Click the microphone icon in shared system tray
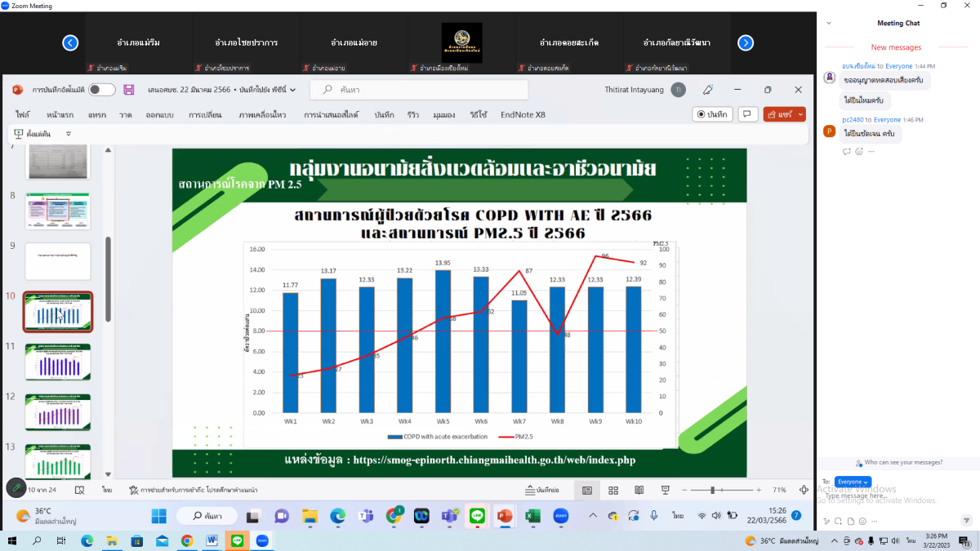This screenshot has width=980, height=551. pos(653,516)
